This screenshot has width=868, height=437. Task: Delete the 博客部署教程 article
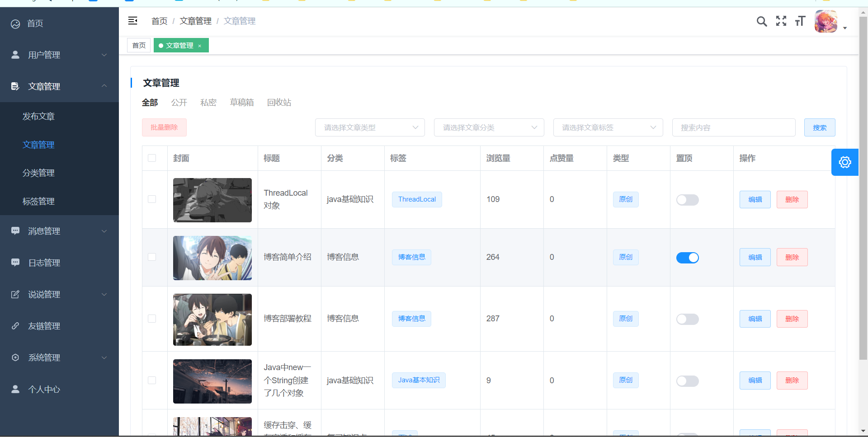point(792,319)
